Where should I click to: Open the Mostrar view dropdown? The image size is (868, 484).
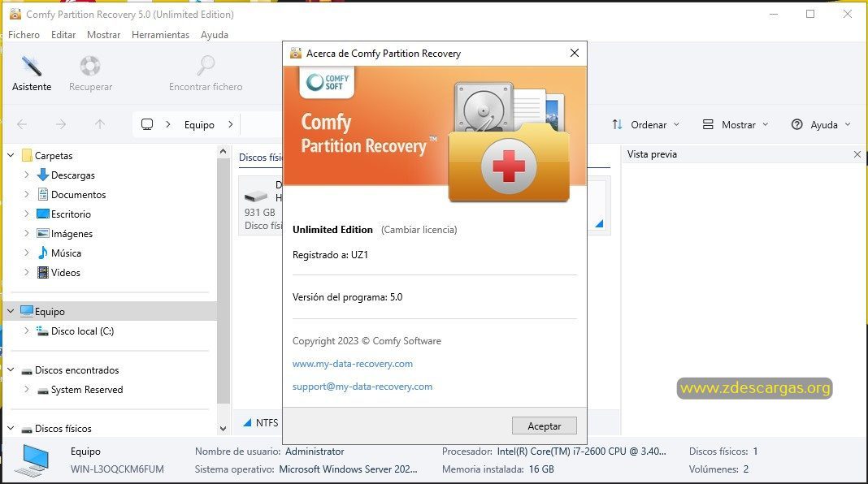click(736, 124)
